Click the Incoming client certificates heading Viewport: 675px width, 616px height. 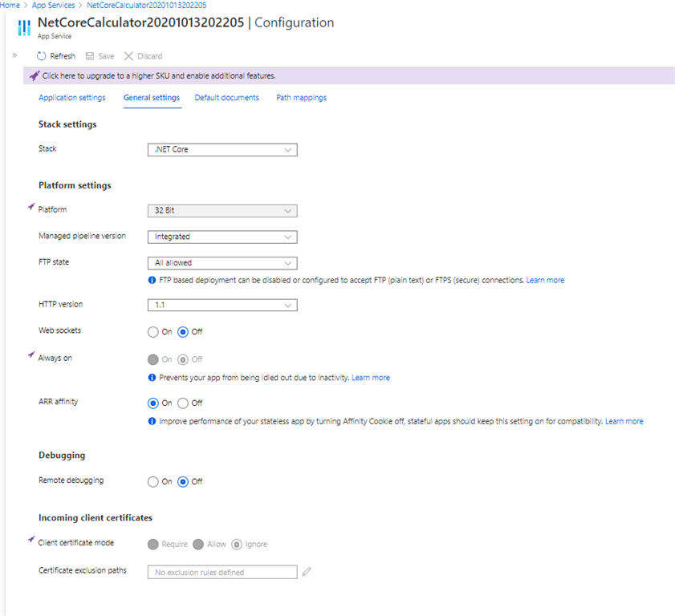pyautogui.click(x=96, y=517)
